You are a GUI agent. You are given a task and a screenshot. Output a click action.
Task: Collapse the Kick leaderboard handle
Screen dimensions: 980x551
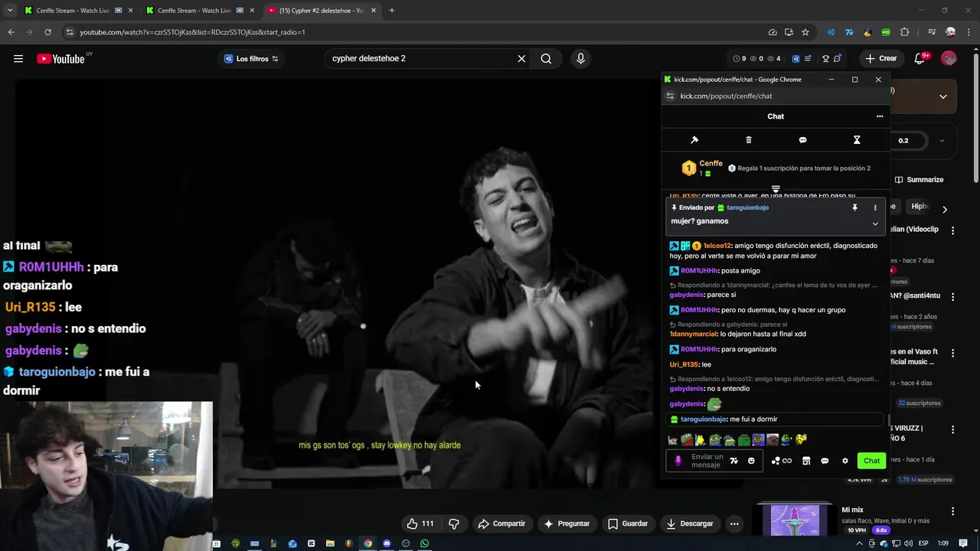[776, 188]
